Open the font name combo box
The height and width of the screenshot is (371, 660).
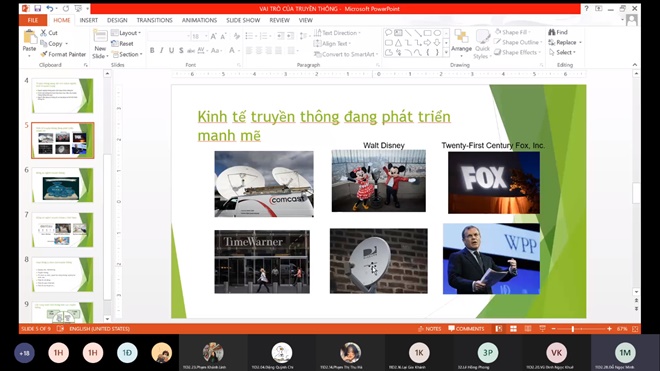[x=169, y=37]
